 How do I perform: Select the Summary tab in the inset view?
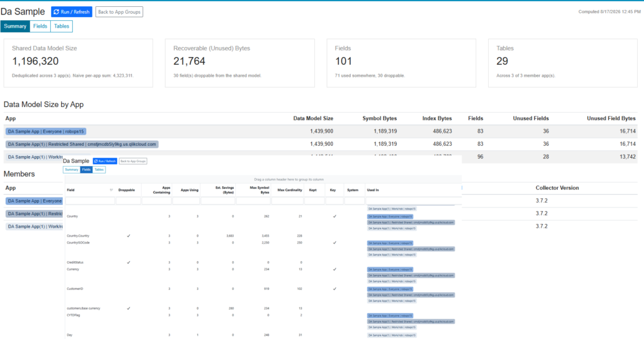pyautogui.click(x=72, y=170)
